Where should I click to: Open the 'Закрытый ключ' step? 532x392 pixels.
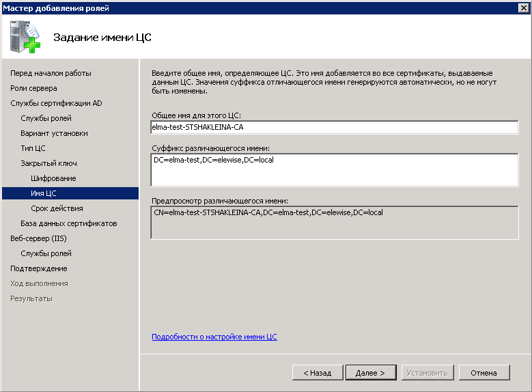(x=48, y=163)
